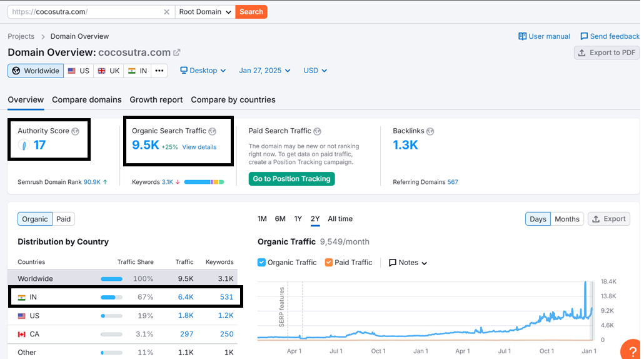This screenshot has height=359, width=644.
Task: Click the up arrow beside Semrush Domain Rank
Action: tap(105, 182)
